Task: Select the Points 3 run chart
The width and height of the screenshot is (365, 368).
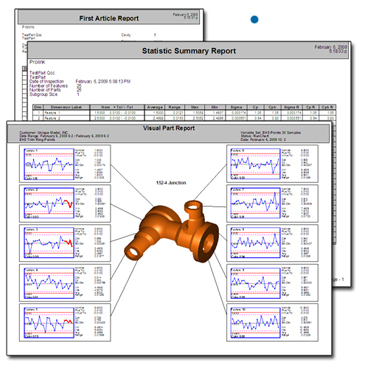Action: tap(49, 243)
